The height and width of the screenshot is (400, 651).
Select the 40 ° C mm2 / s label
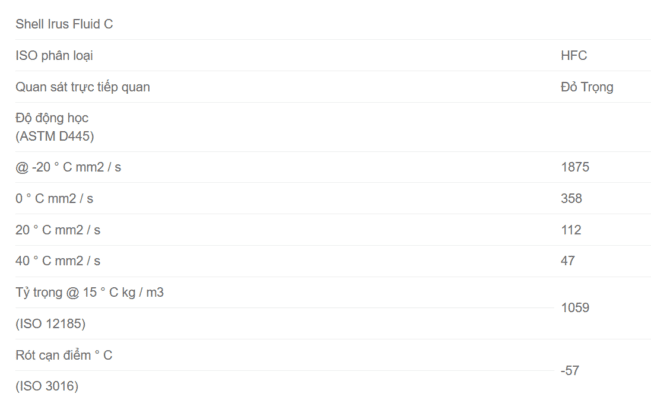pos(58,261)
